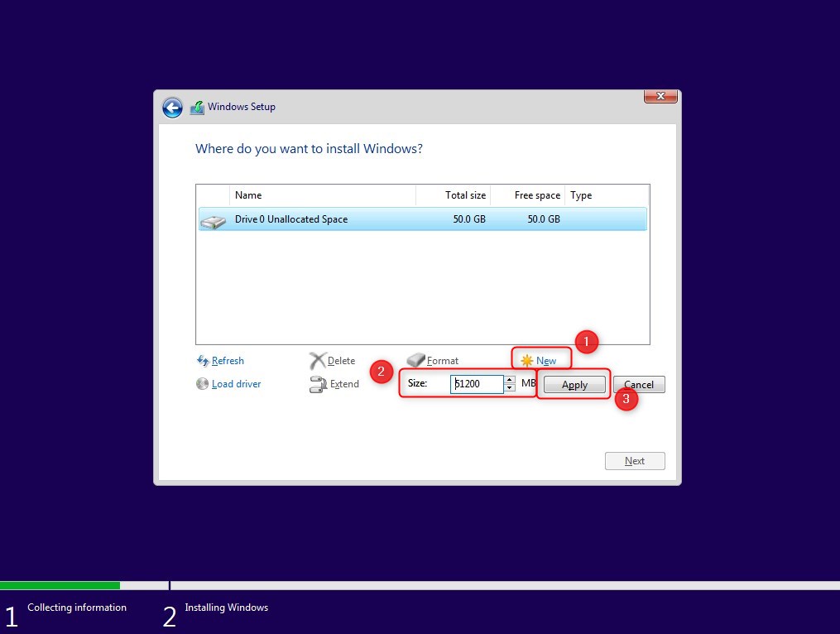Click the Refresh arrows icon

click(203, 361)
